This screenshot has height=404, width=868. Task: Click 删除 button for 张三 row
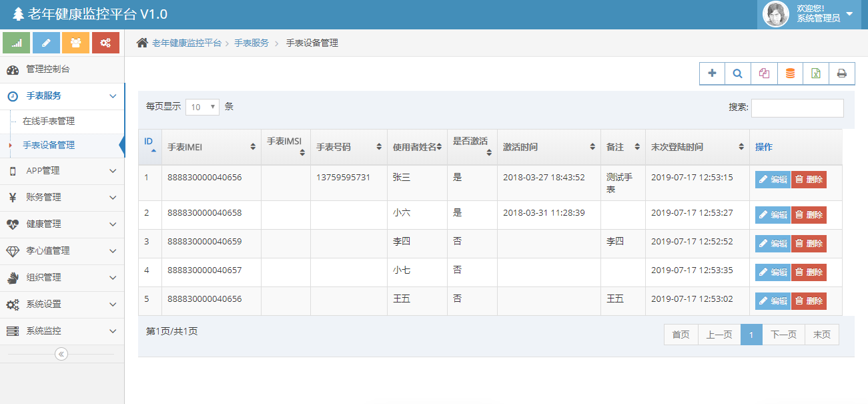coord(809,180)
